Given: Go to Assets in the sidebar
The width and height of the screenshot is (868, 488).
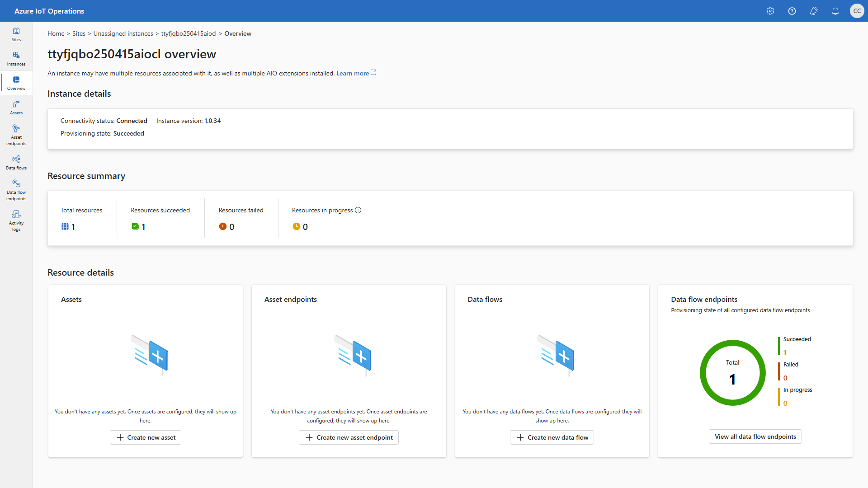Looking at the screenshot, I should (x=16, y=108).
